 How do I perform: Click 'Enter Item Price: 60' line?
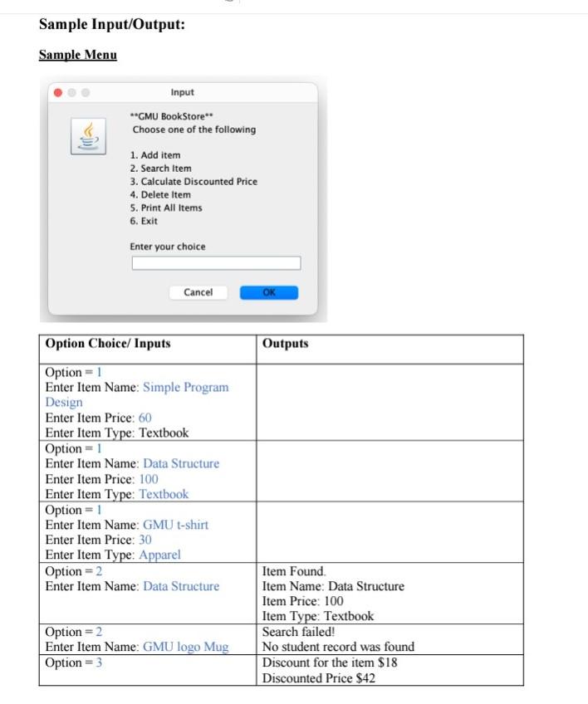(x=98, y=418)
